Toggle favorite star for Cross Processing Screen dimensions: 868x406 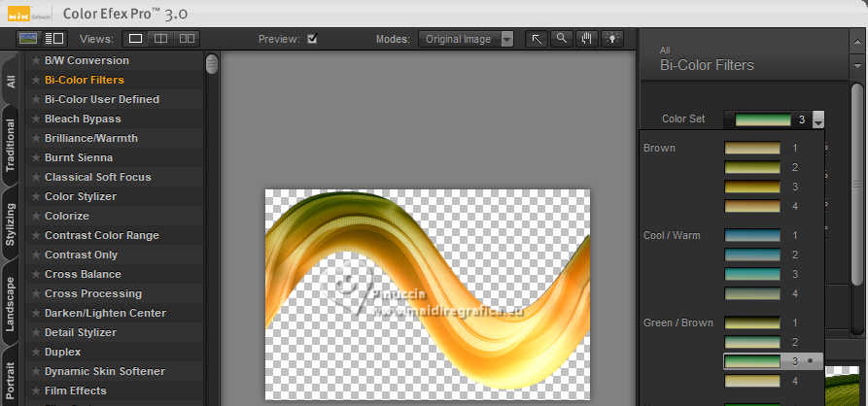36,293
